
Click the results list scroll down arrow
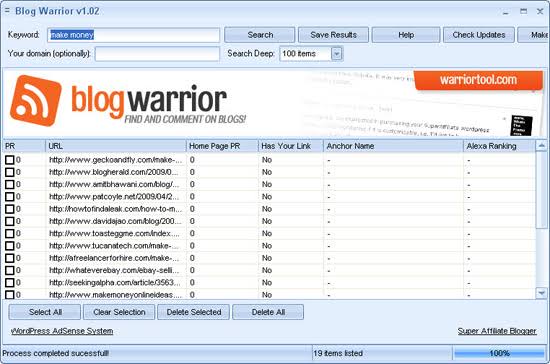coord(542,293)
